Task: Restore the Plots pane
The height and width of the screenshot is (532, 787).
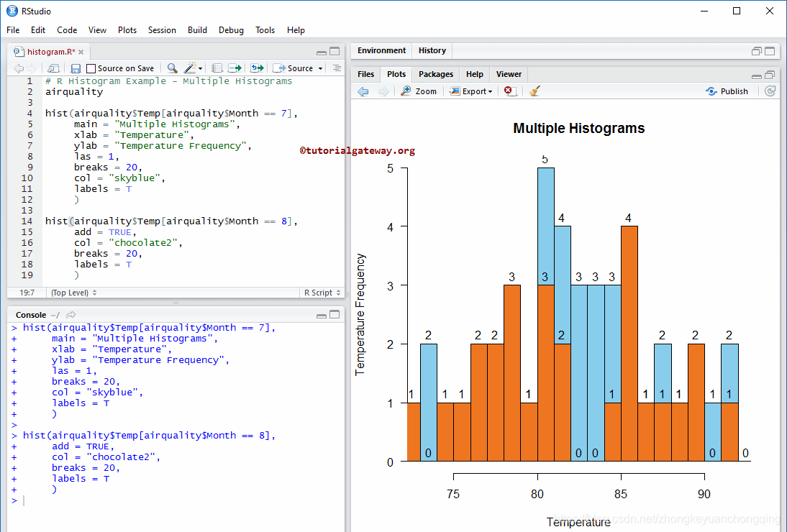Action: (x=770, y=75)
